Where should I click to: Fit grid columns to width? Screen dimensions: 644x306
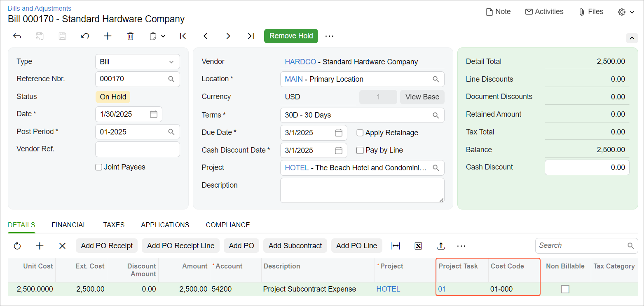(x=396, y=246)
